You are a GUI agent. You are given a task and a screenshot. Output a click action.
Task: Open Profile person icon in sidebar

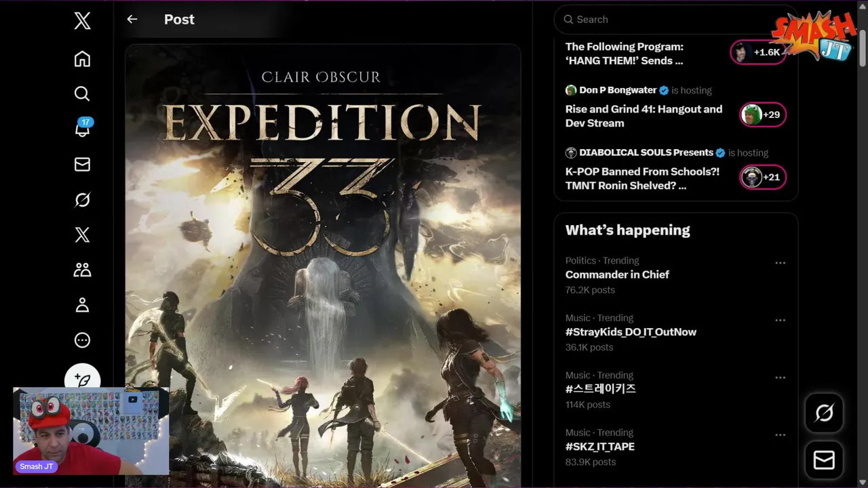click(x=82, y=305)
